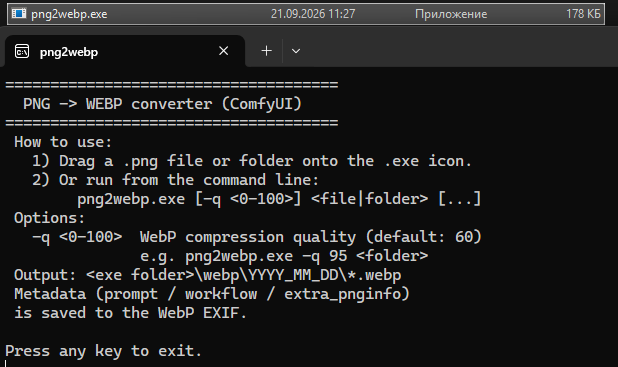Close the png2webp terminal tab
Screen dimensions: 618x367
(223, 51)
